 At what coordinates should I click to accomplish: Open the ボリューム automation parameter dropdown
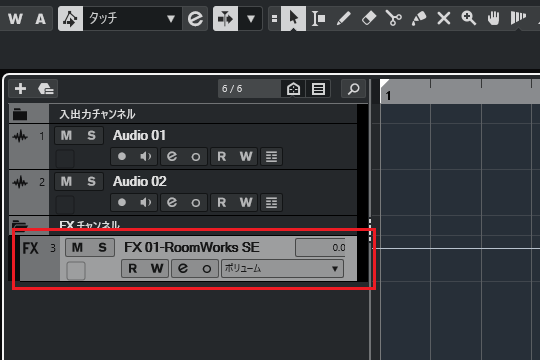point(282,268)
